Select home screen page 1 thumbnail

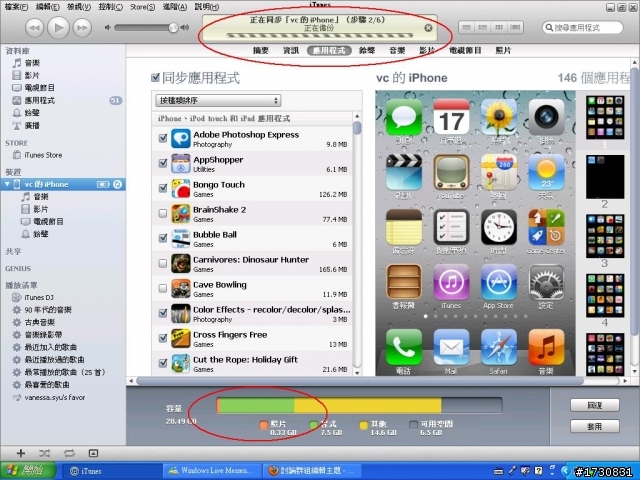point(605,118)
